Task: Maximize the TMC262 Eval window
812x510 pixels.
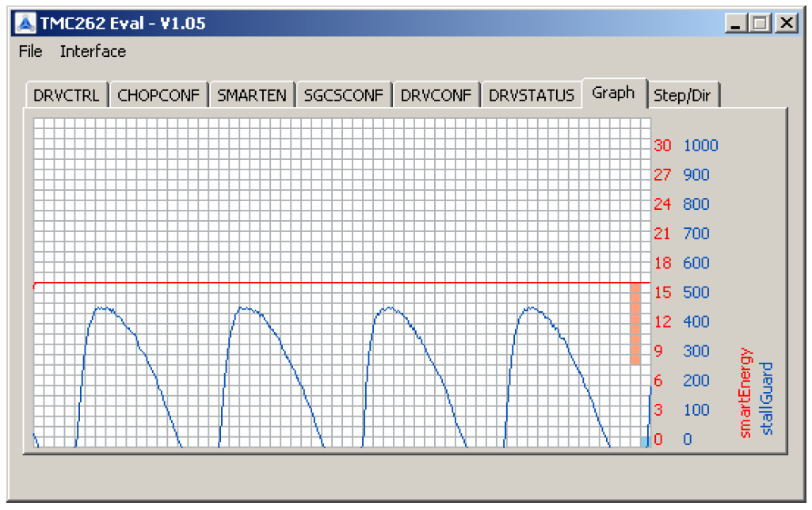Action: pos(760,23)
